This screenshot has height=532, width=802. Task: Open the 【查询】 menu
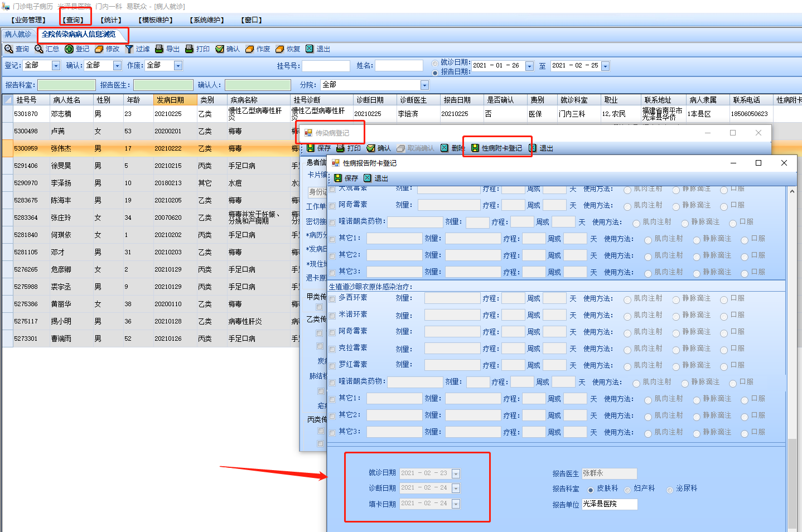pyautogui.click(x=74, y=20)
